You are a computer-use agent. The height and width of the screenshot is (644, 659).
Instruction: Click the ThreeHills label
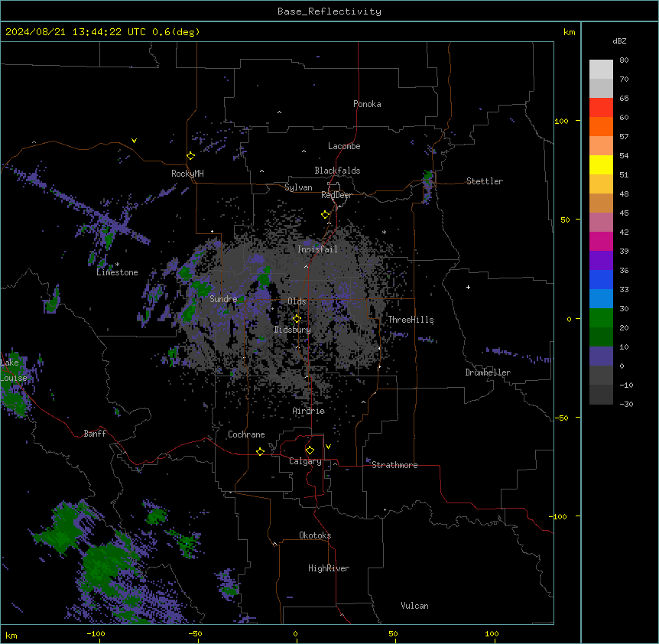[411, 320]
